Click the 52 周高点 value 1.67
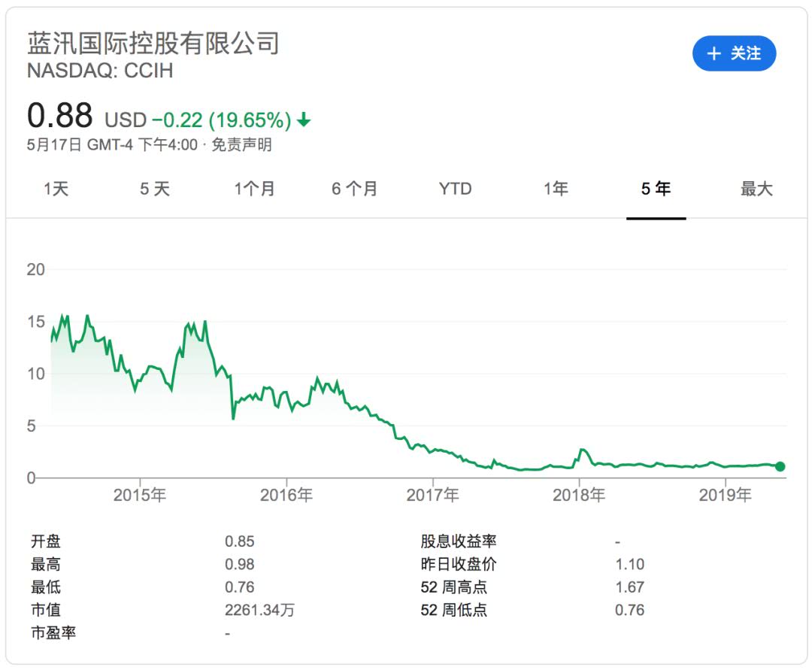Image resolution: width=812 pixels, height=670 pixels. click(630, 587)
